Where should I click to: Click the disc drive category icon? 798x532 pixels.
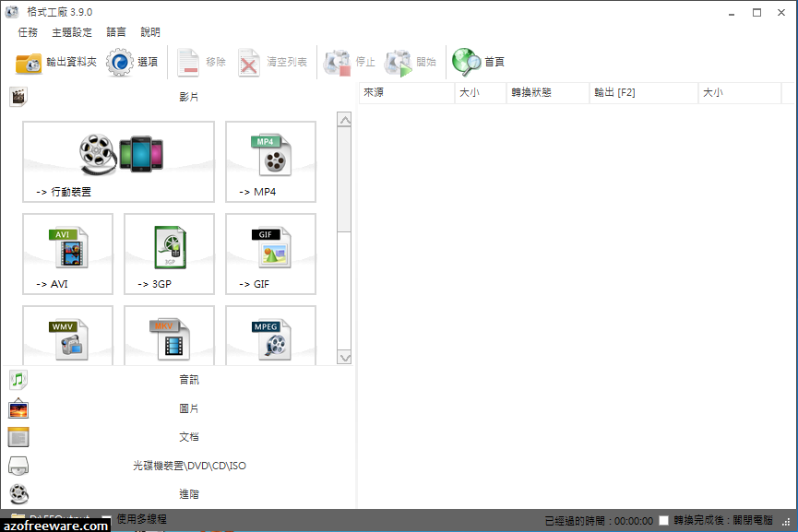(18, 466)
